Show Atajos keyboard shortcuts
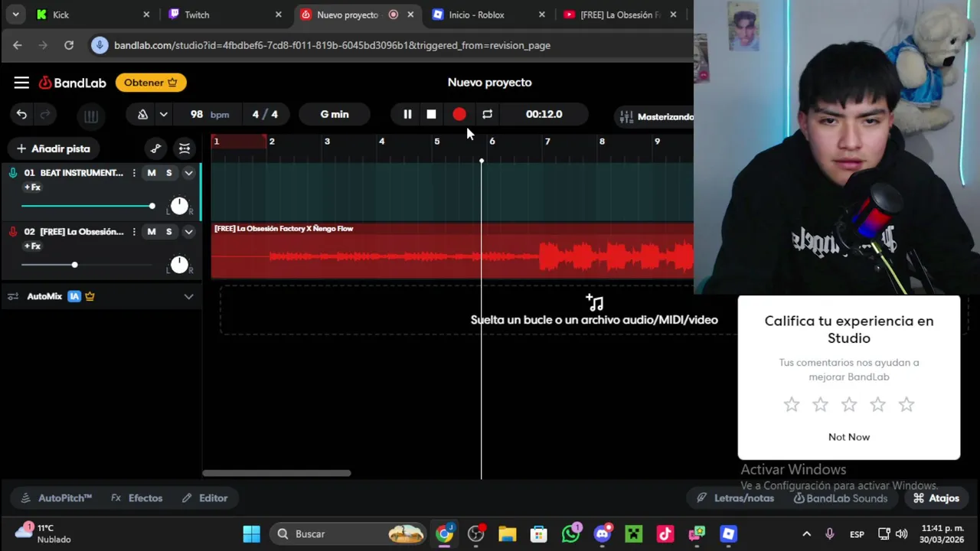 (x=936, y=498)
